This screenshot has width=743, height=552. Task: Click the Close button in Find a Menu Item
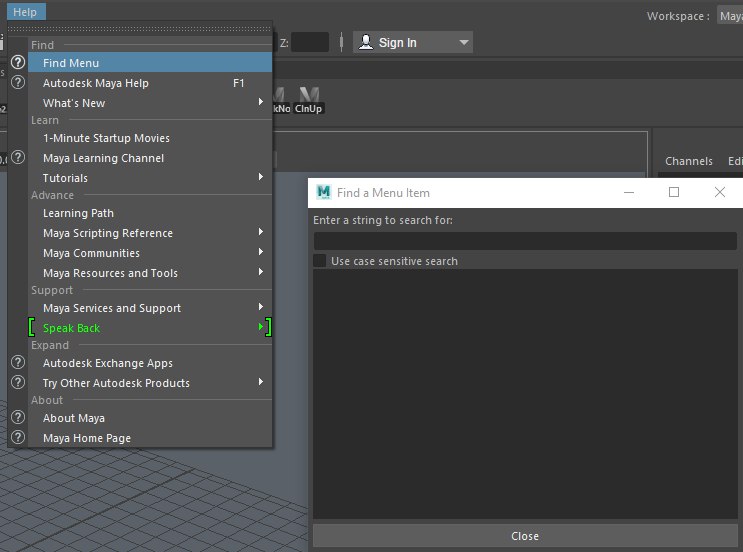(x=525, y=536)
